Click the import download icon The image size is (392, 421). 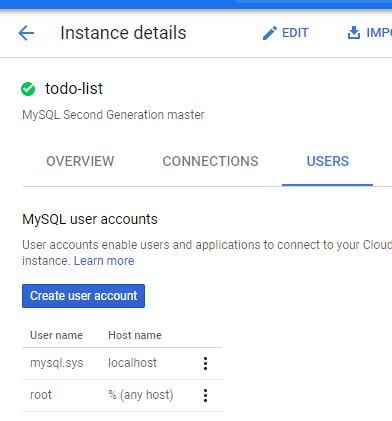tap(354, 33)
